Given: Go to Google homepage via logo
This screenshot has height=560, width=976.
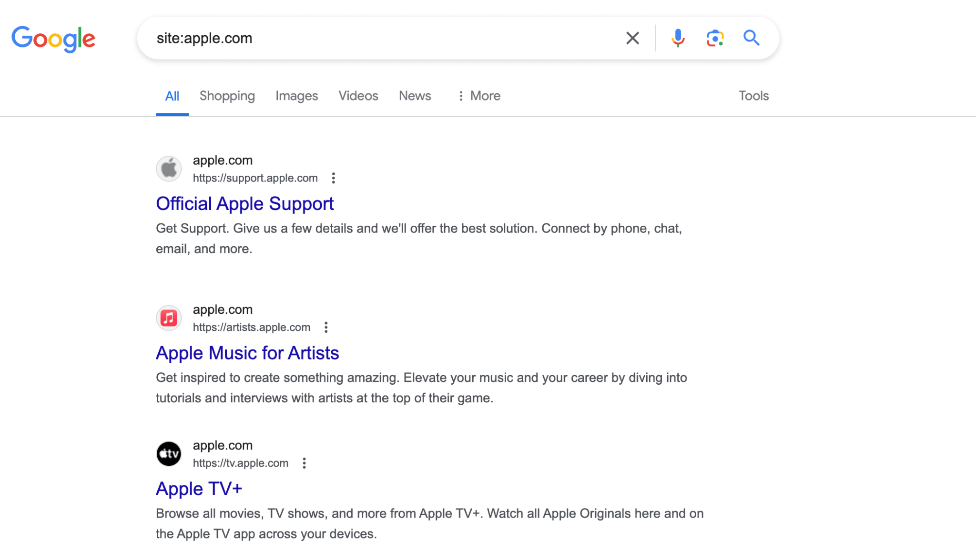Looking at the screenshot, I should click(x=53, y=39).
